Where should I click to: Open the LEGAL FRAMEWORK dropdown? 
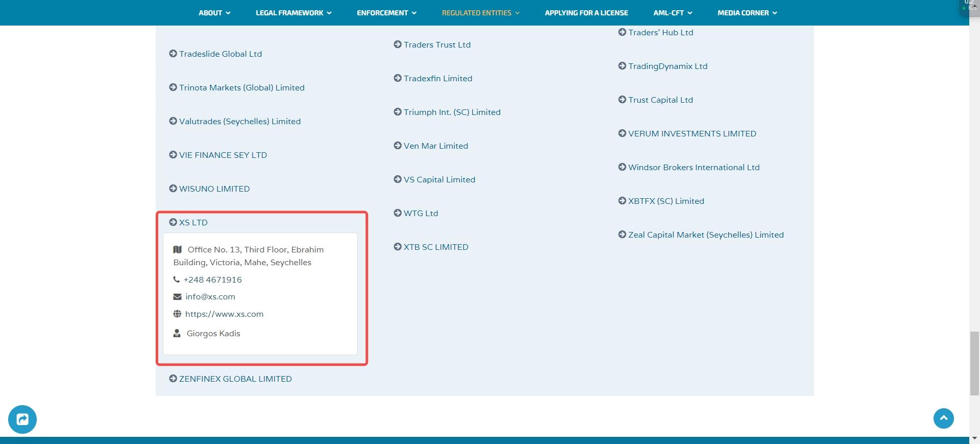[x=293, y=13]
